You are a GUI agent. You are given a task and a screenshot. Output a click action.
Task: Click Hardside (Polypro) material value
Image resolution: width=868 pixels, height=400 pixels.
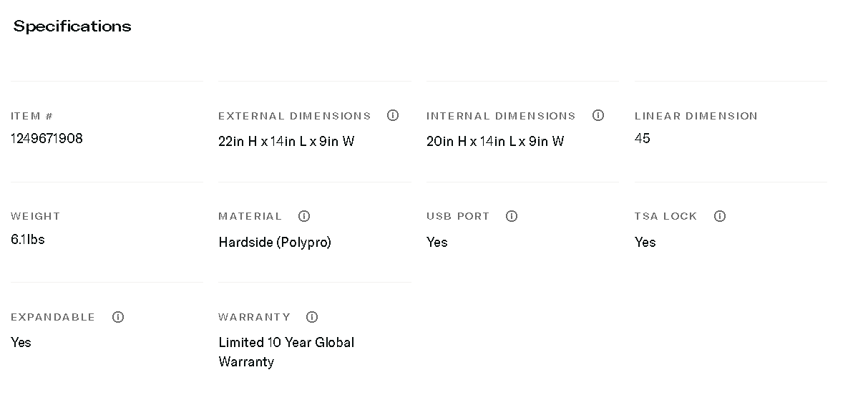point(275,243)
